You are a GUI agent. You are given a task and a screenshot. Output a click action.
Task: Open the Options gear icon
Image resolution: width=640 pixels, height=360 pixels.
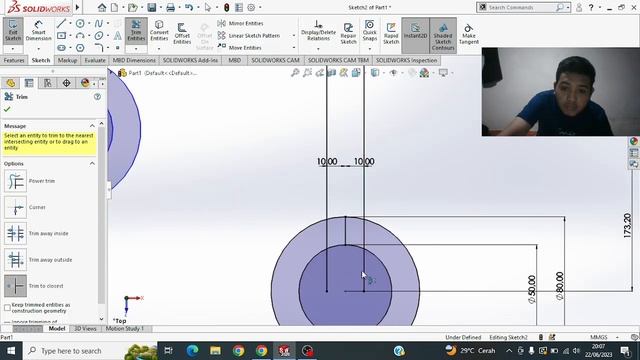point(251,7)
